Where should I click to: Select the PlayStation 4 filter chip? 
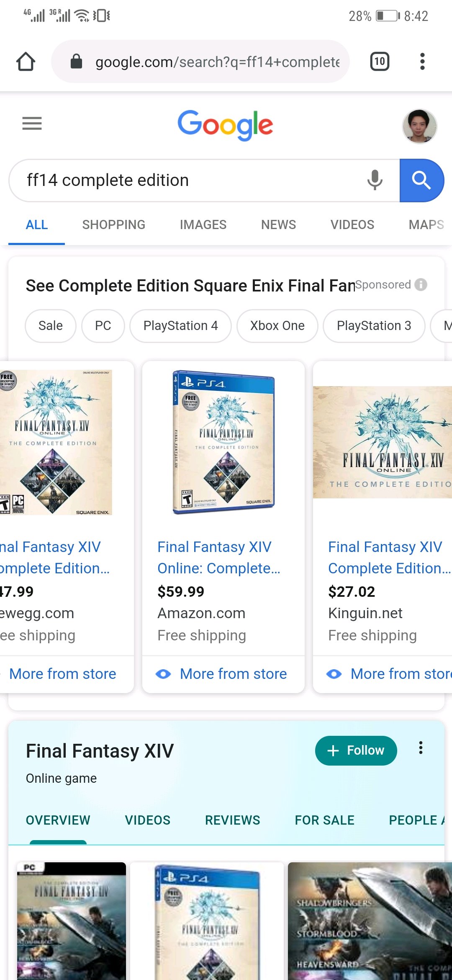click(180, 326)
